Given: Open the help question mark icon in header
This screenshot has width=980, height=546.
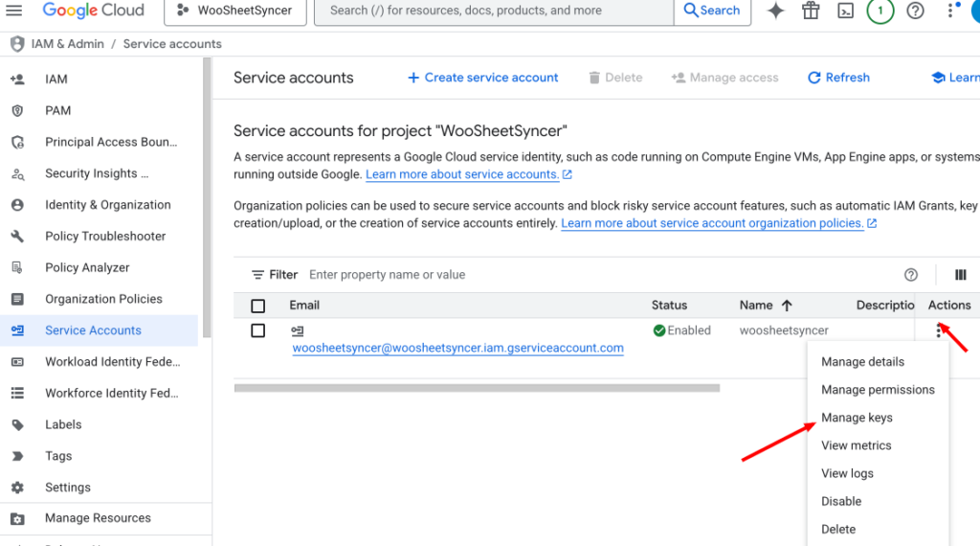Looking at the screenshot, I should [x=916, y=11].
